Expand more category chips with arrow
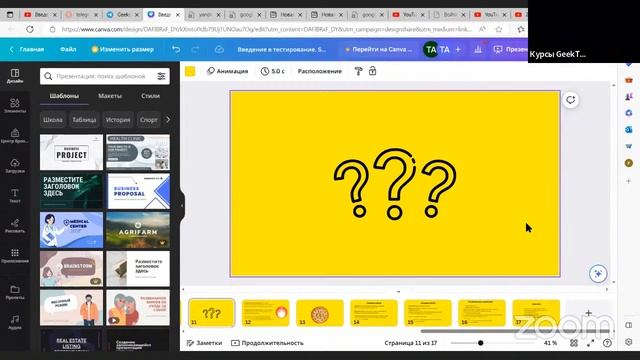The image size is (640, 360). coord(167,120)
